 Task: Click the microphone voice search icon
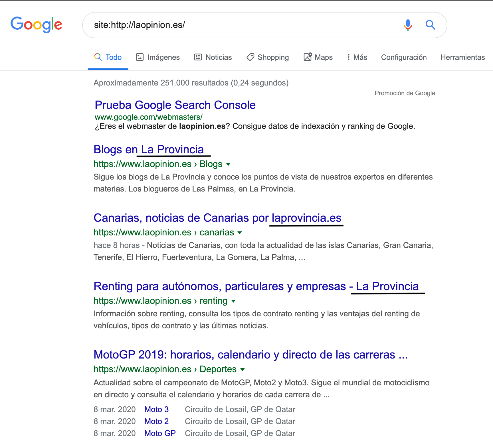[x=408, y=25]
